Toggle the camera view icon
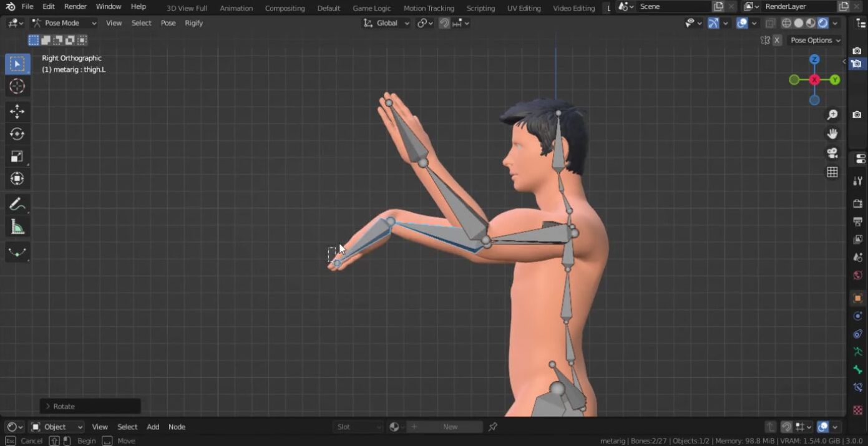The height and width of the screenshot is (446, 868). [x=832, y=153]
